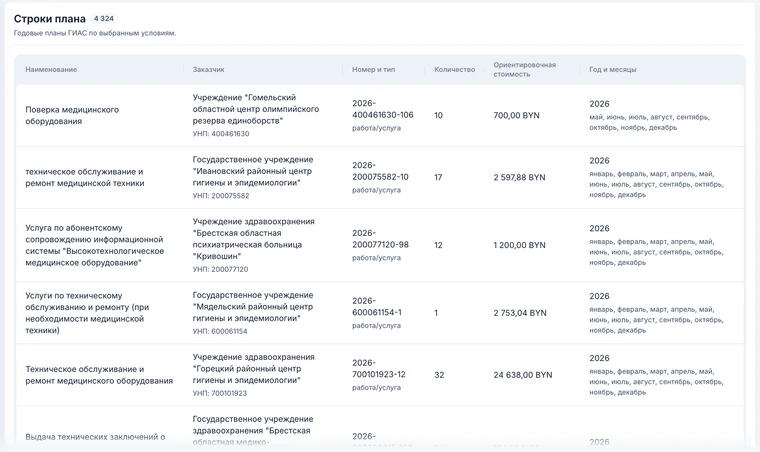Image resolution: width=760 pixels, height=452 pixels.
Task: Click plan number 2026-200077120-98
Action: 380,239
